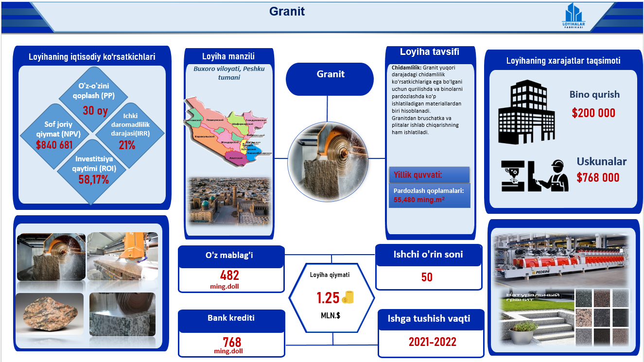Select the Loyiha tavsifi header

(x=429, y=52)
